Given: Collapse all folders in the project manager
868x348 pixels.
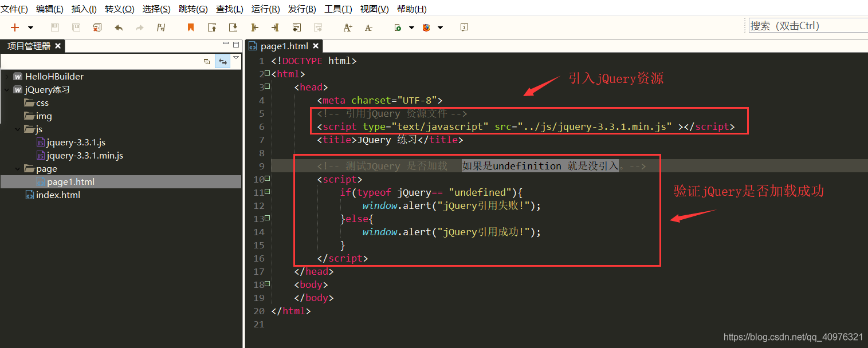Looking at the screenshot, I should (206, 61).
